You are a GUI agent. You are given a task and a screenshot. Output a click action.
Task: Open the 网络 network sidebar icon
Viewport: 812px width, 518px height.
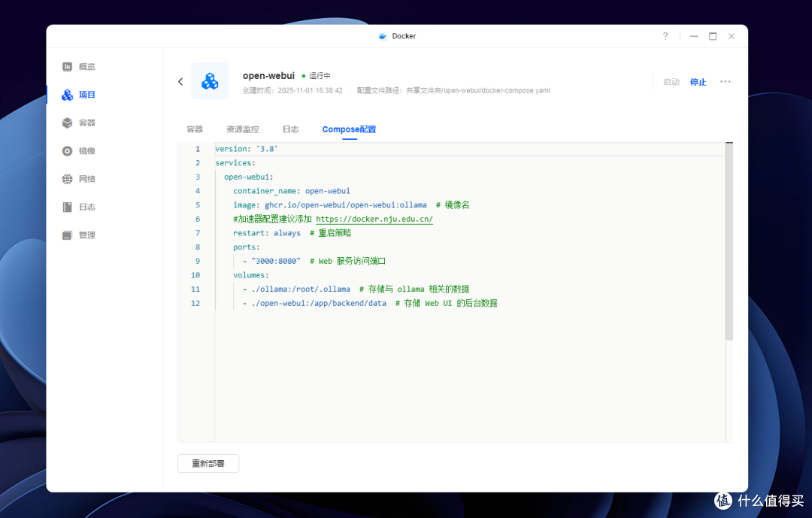[x=68, y=179]
